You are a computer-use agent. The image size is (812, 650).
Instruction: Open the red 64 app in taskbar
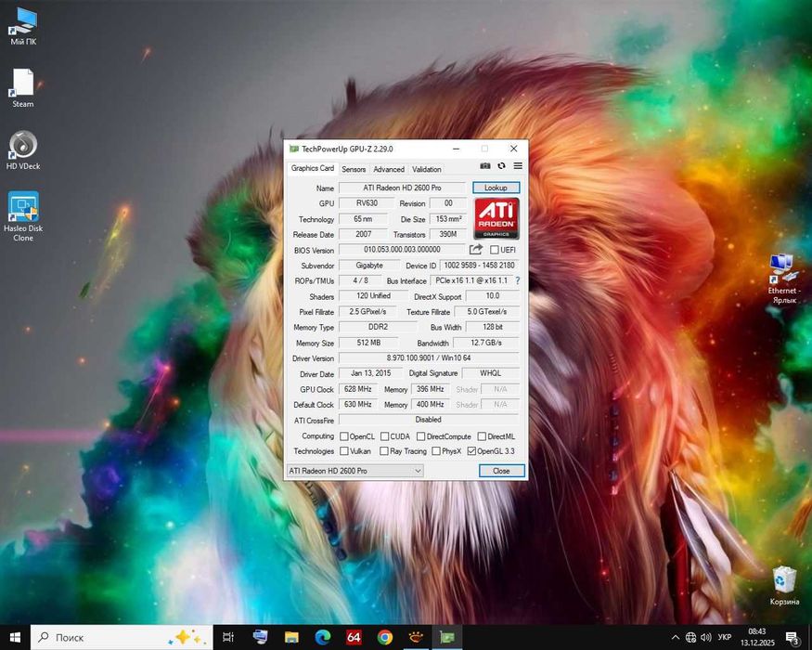pyautogui.click(x=354, y=637)
